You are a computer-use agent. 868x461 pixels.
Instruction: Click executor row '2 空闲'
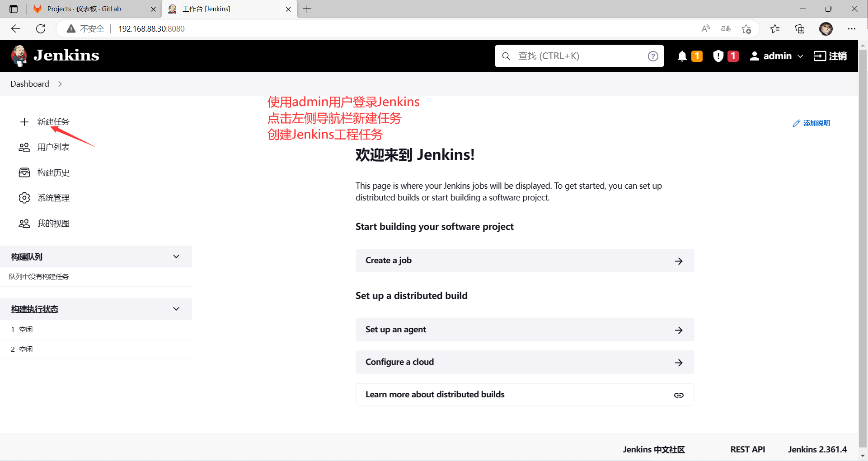click(x=96, y=349)
